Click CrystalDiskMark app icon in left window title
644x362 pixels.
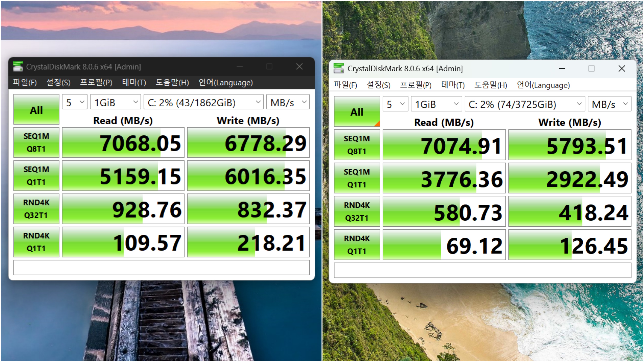[18, 67]
